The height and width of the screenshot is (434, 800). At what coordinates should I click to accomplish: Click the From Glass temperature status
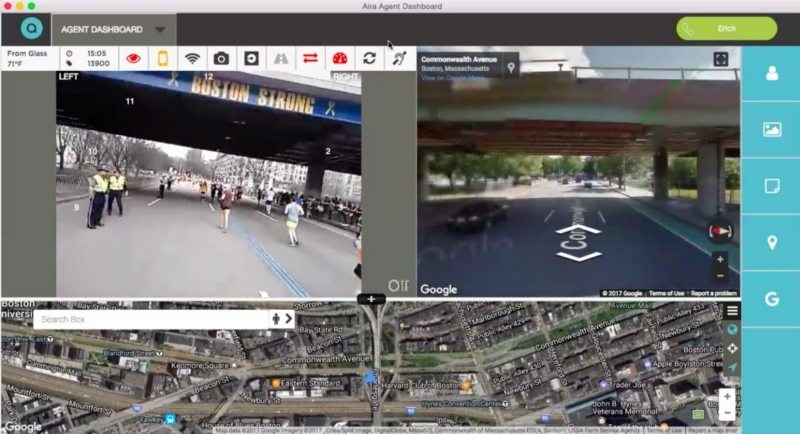click(x=27, y=59)
